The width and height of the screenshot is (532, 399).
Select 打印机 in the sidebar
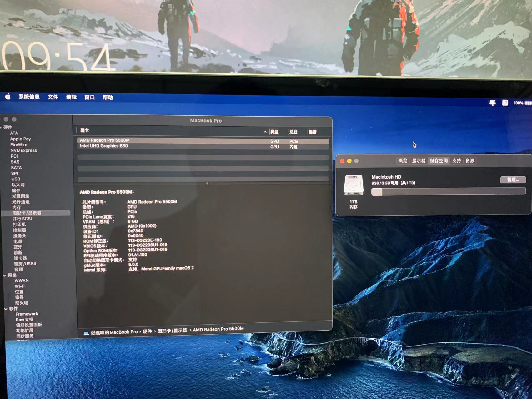19,225
